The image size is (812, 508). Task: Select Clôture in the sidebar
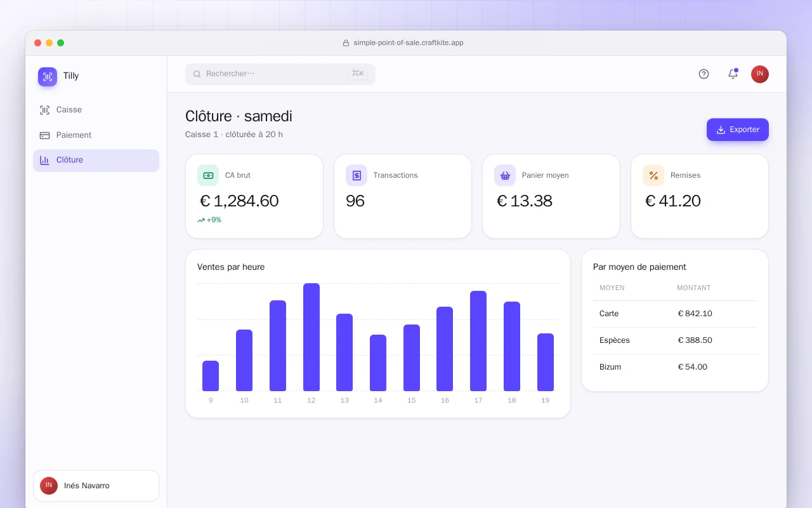(96, 160)
